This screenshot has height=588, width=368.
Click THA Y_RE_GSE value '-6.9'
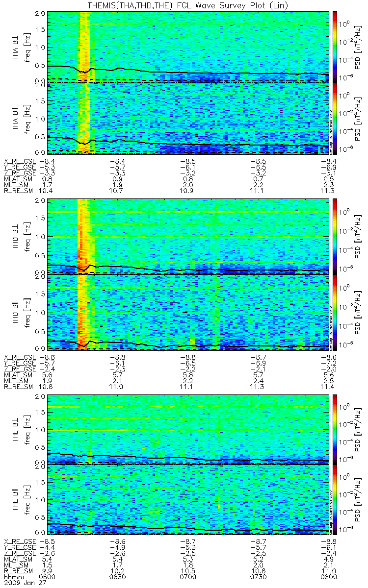(x=328, y=167)
